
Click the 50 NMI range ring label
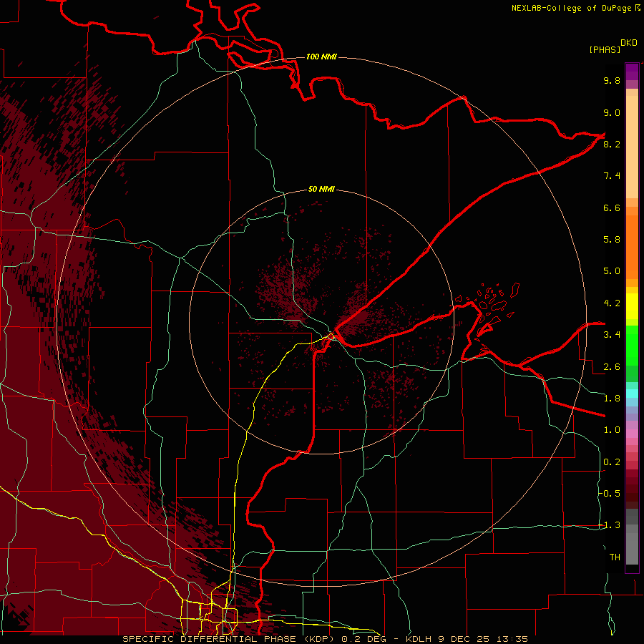pyautogui.click(x=321, y=189)
